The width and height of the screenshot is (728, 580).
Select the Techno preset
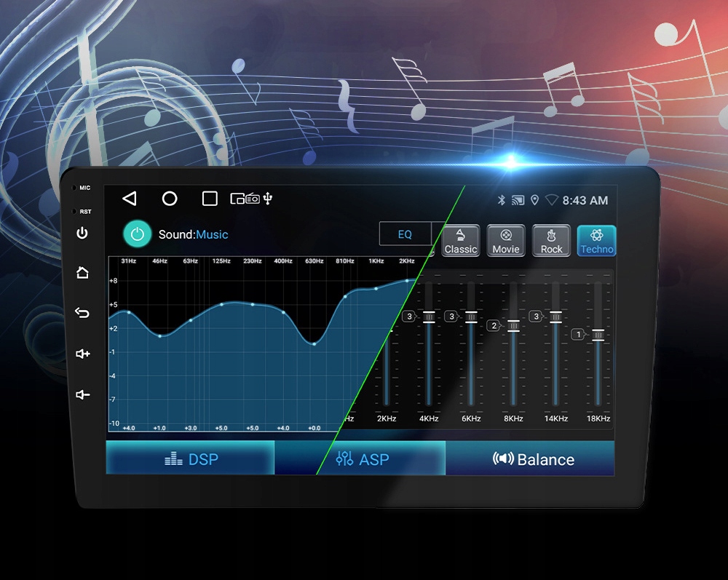(597, 241)
